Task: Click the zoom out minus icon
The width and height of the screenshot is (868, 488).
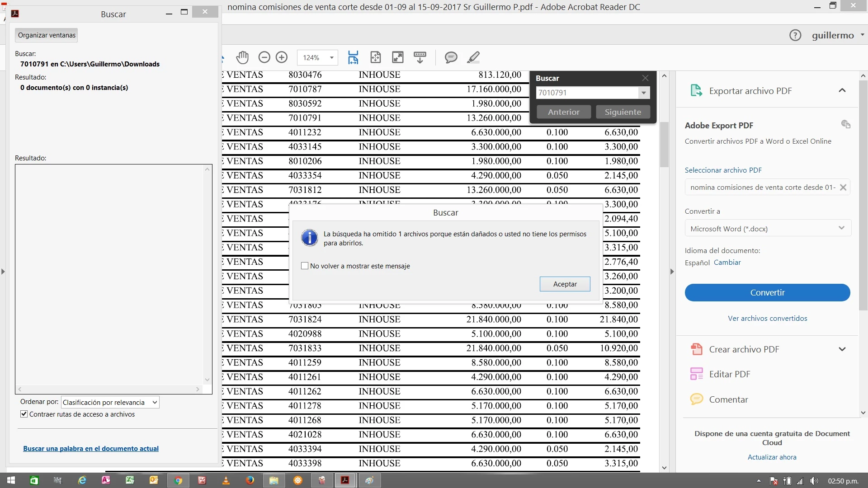Action: pyautogui.click(x=264, y=57)
